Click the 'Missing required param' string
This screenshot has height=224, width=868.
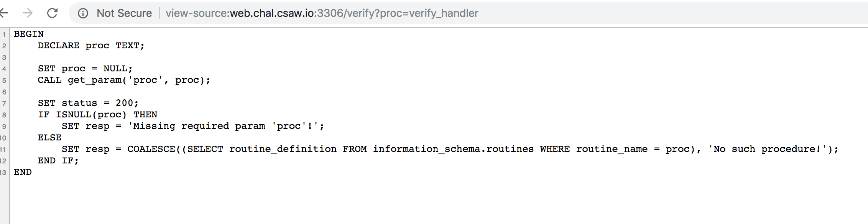pos(226,126)
